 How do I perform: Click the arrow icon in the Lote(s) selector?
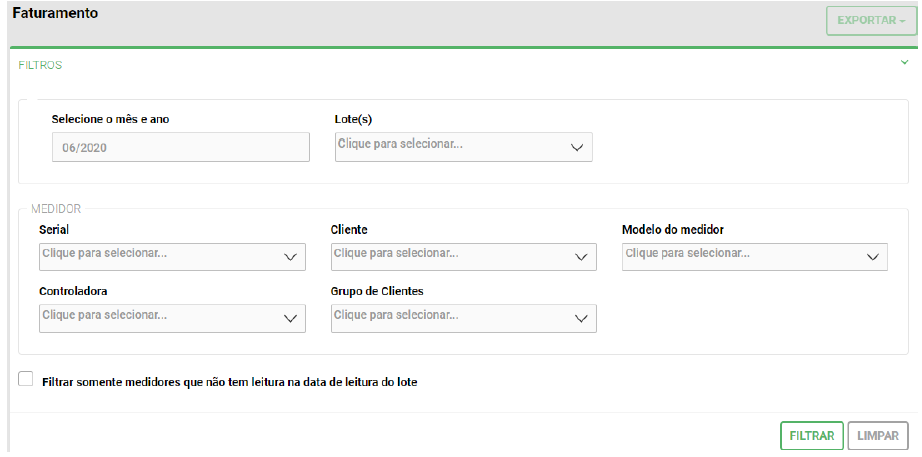pyautogui.click(x=576, y=147)
